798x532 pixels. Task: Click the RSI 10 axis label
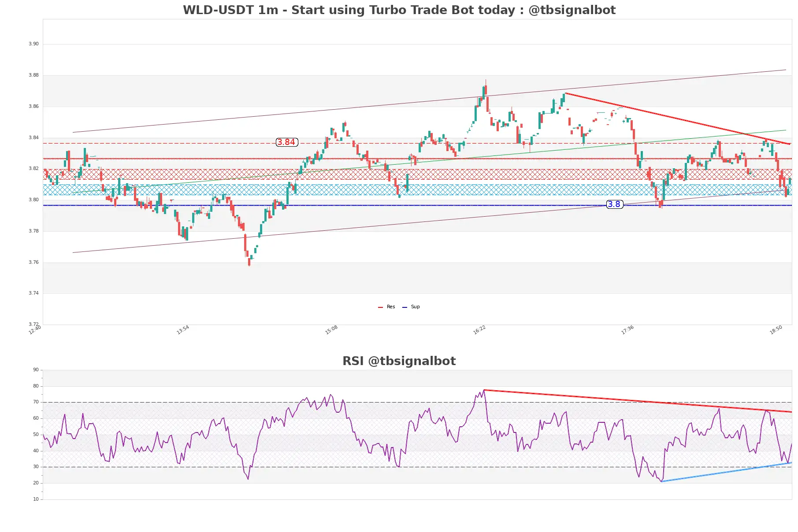click(36, 499)
